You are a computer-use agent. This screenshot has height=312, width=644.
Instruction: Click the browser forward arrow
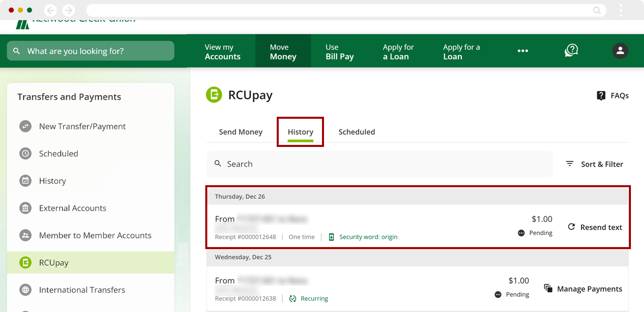tap(68, 10)
